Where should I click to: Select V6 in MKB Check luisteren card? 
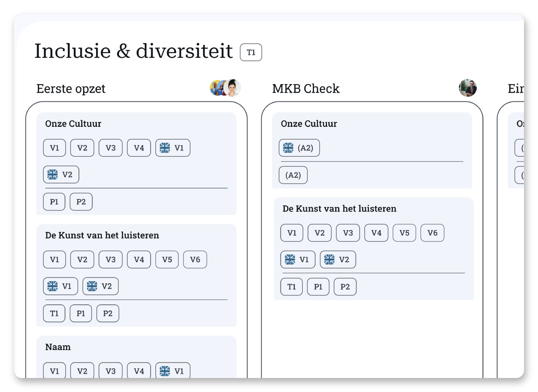click(x=432, y=233)
